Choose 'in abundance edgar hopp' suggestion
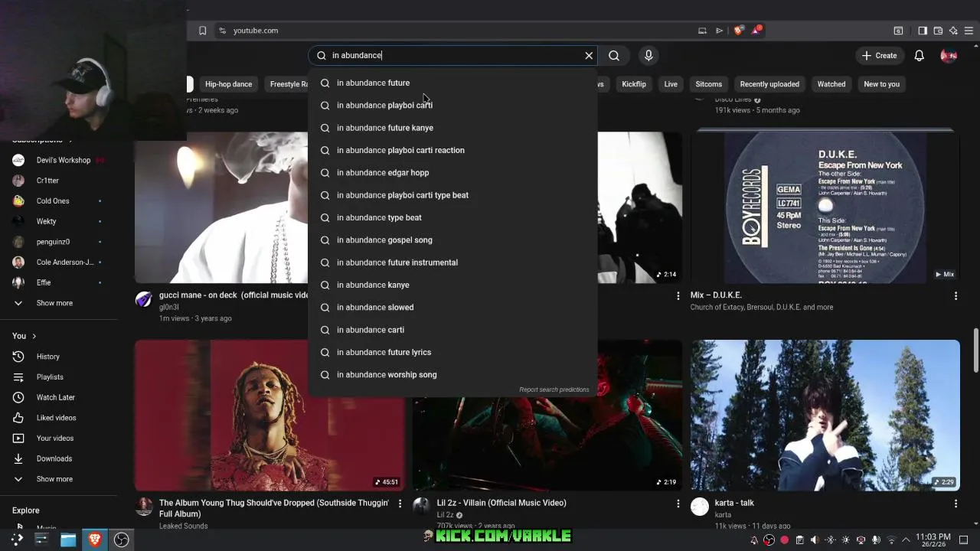This screenshot has width=980, height=551. point(452,172)
